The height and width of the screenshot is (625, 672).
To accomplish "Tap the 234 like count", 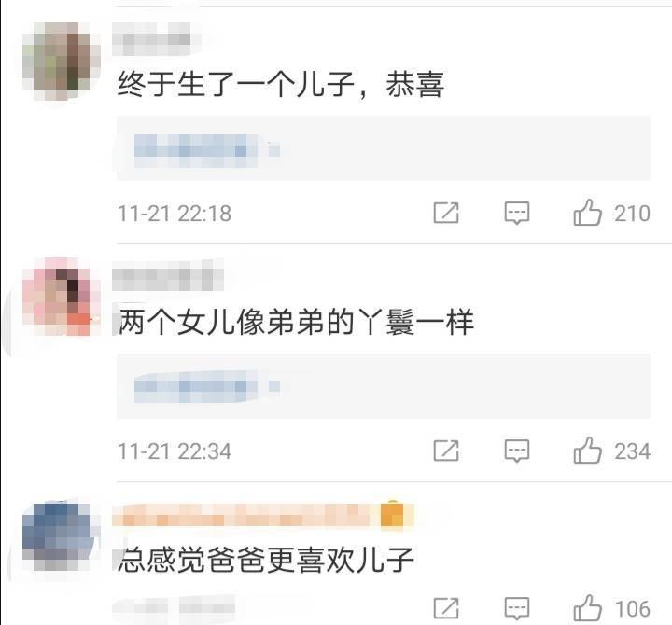I will coord(632,451).
